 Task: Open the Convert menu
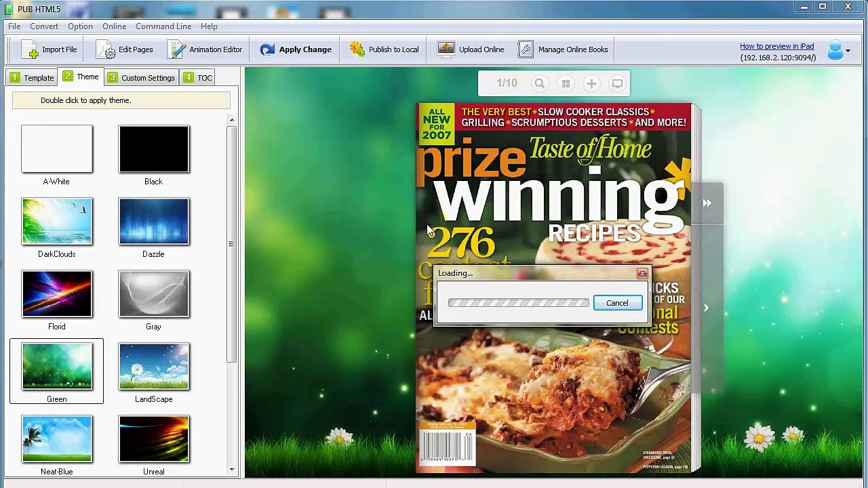44,26
